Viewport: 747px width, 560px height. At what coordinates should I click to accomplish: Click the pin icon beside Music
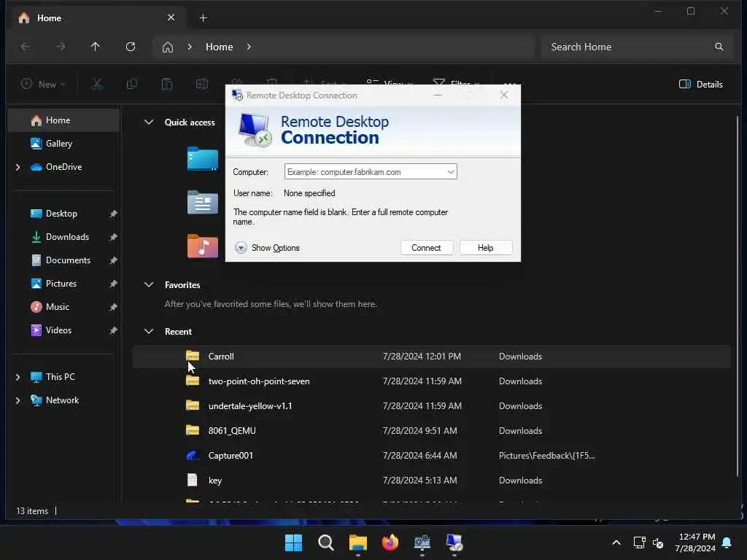pos(113,307)
